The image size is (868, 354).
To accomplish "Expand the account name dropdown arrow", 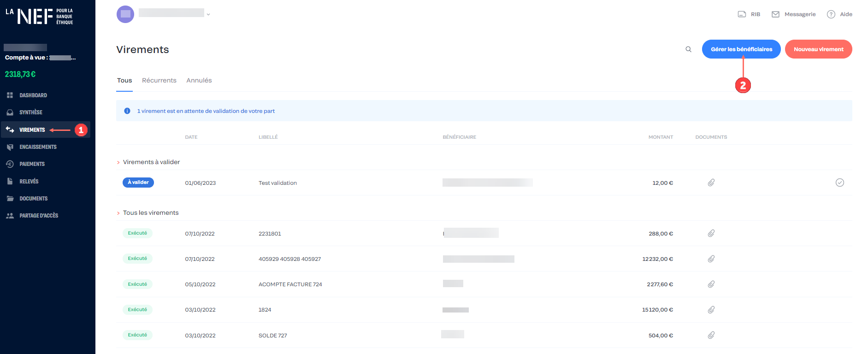I will coord(208,15).
